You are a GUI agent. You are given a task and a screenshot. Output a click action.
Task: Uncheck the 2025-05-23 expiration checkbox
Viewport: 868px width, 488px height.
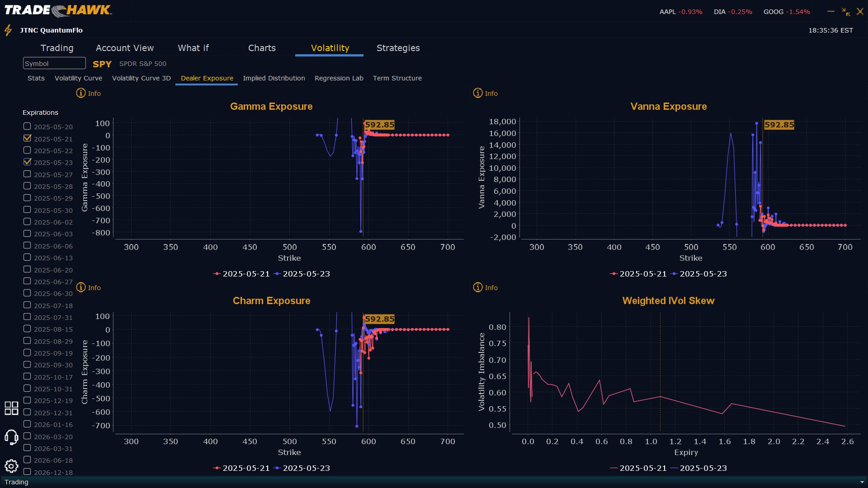(27, 162)
